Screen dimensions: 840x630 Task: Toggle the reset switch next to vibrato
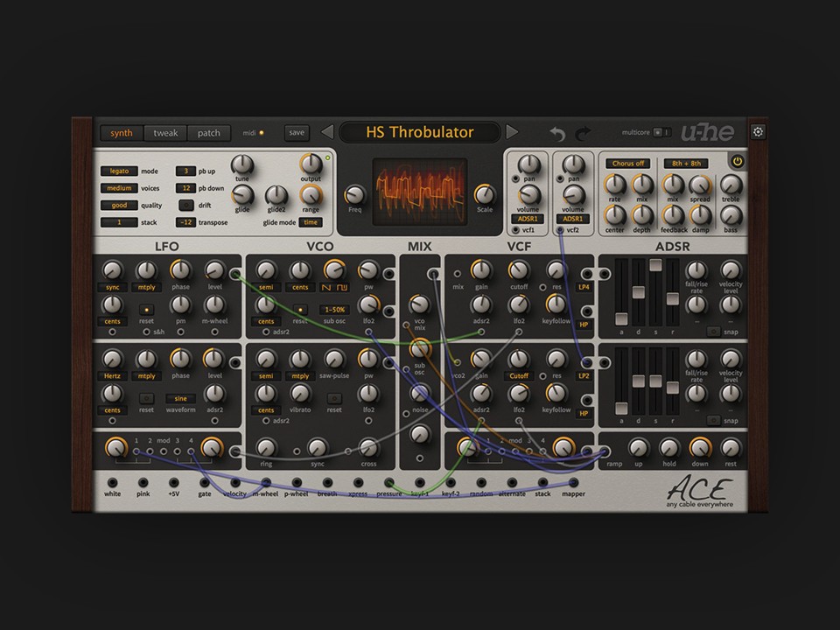tap(334, 399)
